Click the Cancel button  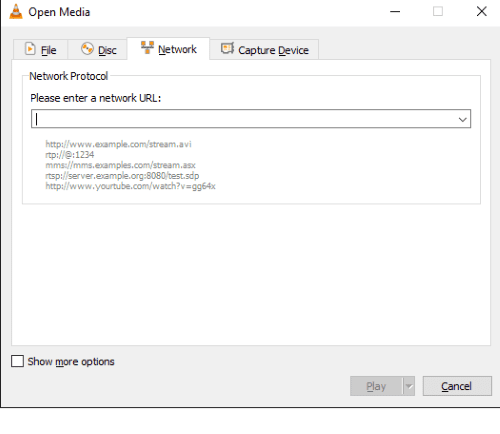[x=457, y=386]
